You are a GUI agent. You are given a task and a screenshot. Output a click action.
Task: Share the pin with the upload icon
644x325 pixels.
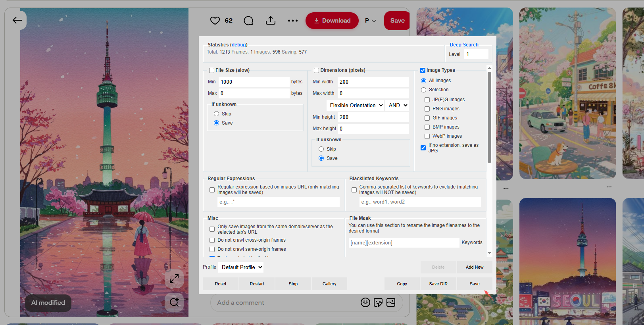point(271,20)
